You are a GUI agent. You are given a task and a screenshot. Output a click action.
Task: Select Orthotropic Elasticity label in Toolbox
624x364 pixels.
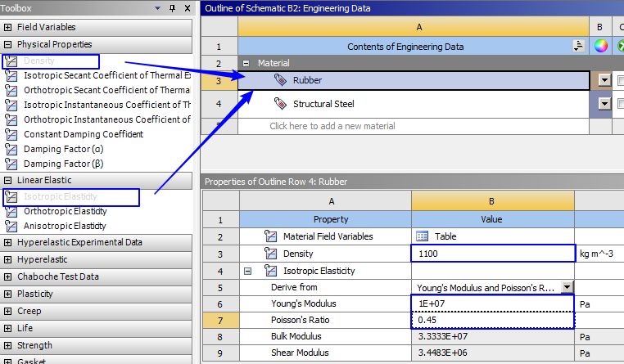click(66, 211)
